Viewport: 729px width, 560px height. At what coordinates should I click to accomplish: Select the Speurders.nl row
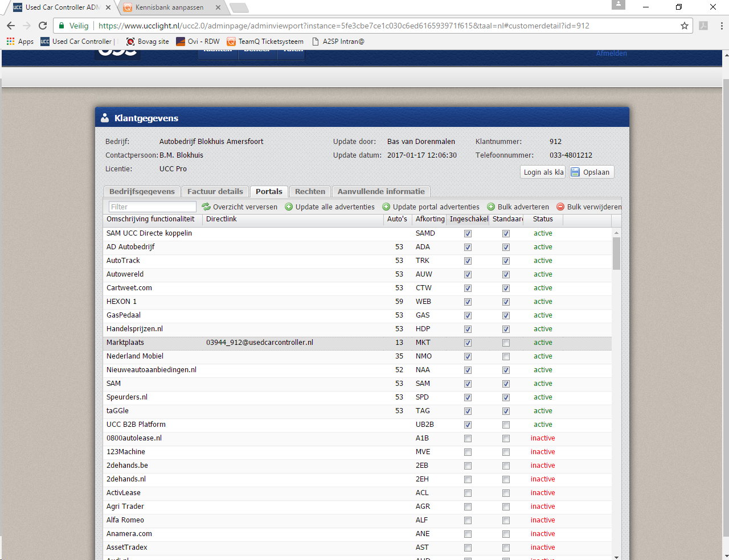point(358,397)
